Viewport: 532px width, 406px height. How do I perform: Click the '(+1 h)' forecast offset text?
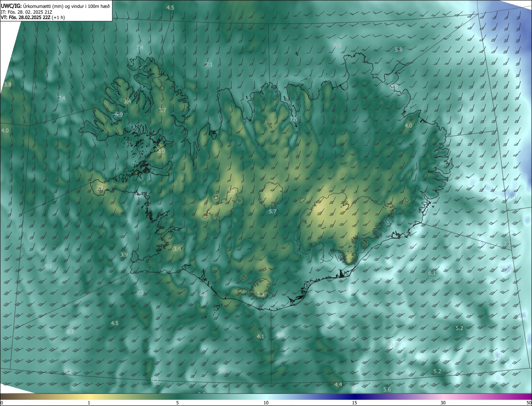pyautogui.click(x=59, y=17)
